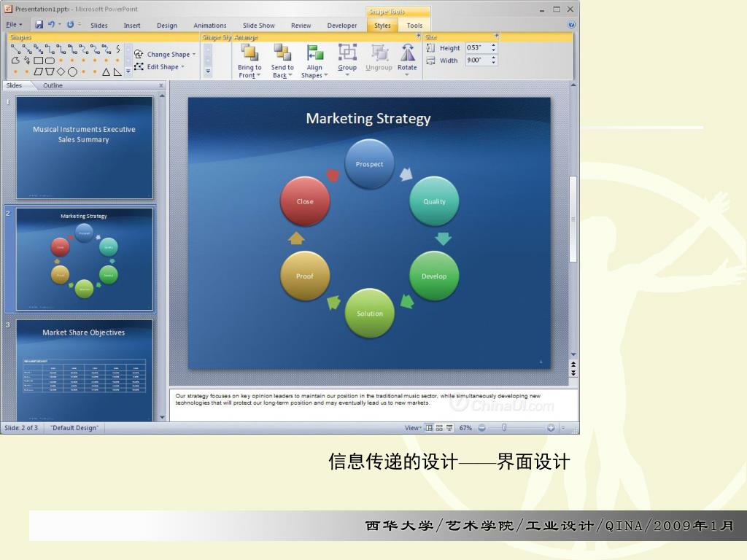Click zoom out minus button
The image size is (747, 560).
(482, 428)
